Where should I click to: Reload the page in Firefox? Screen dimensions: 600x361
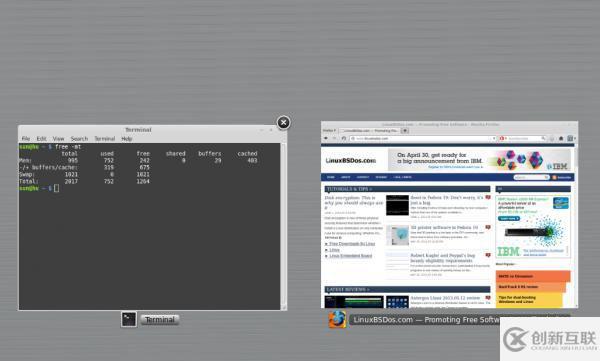coord(344,138)
